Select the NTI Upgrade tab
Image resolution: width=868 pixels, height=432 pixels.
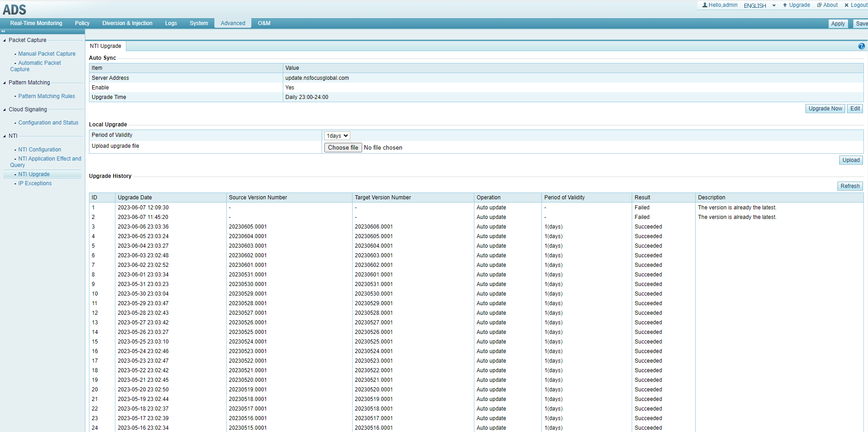click(x=105, y=46)
